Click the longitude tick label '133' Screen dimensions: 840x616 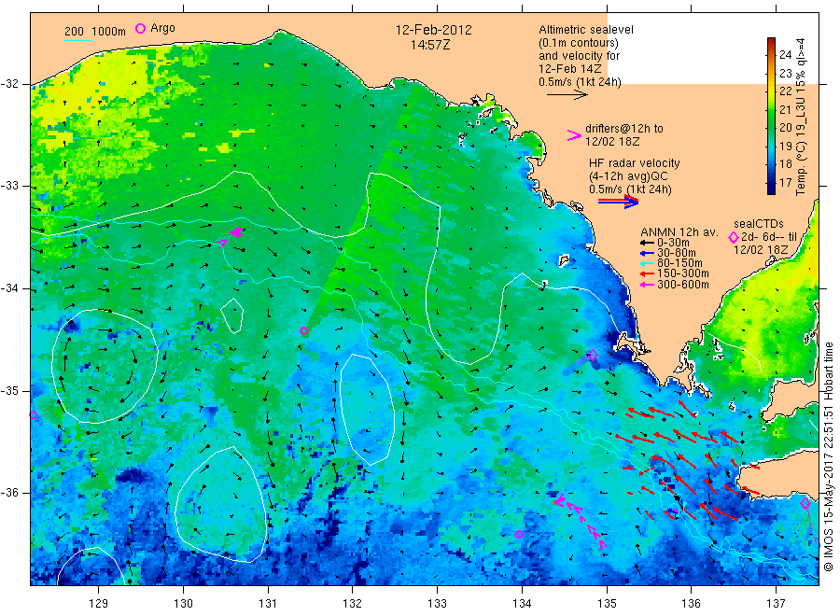coord(437,604)
